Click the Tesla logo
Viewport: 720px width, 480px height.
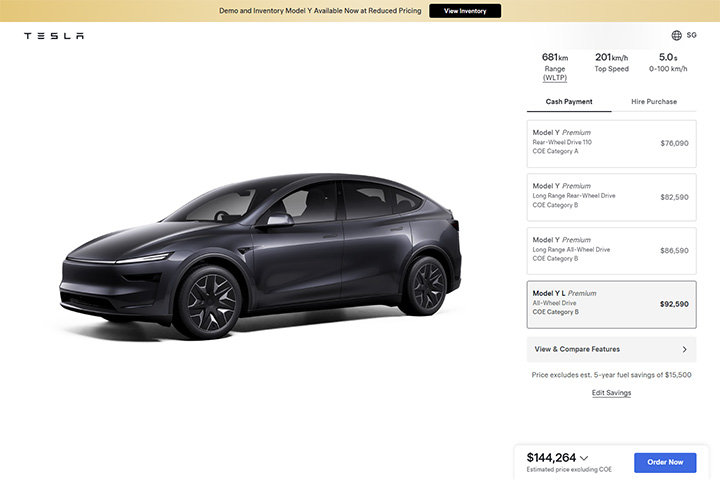(x=54, y=36)
